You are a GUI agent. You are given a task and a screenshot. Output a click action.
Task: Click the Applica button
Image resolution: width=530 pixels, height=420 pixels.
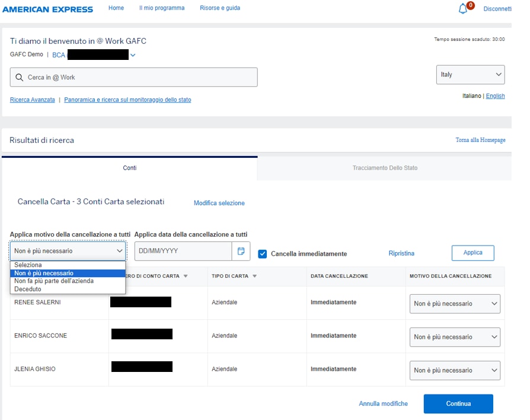[472, 253]
